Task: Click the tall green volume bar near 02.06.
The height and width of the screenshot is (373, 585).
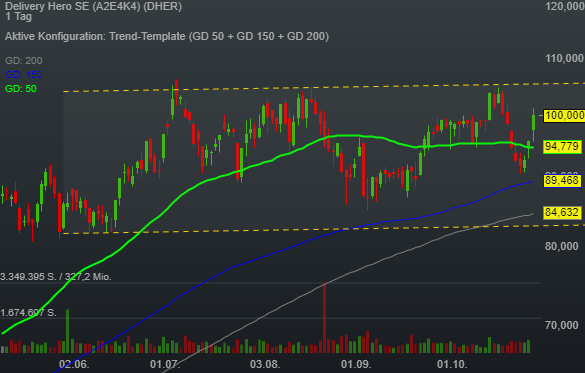Action: pyautogui.click(x=68, y=331)
